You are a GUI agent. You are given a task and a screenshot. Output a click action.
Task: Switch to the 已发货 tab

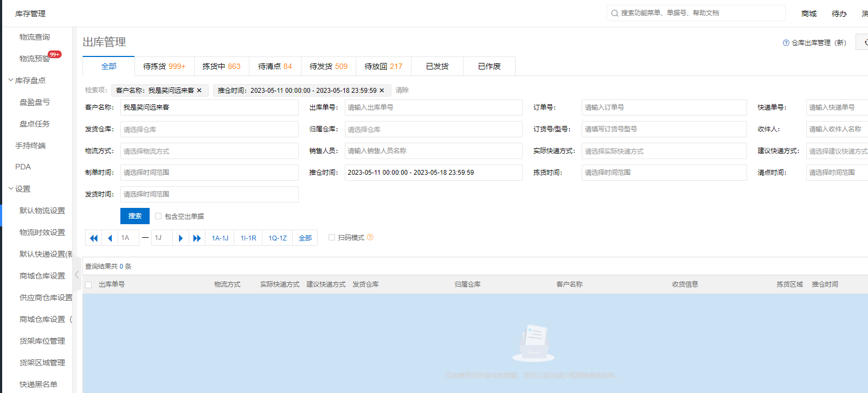437,66
